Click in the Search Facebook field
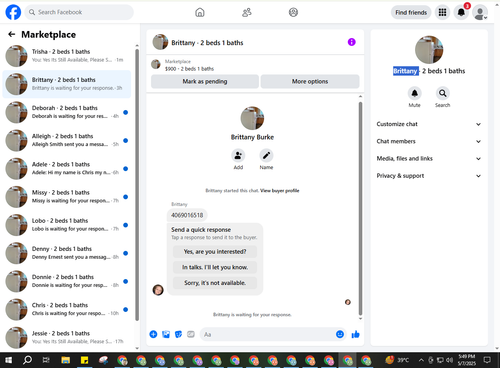Screen dimensions: 500x368 coord(79,12)
